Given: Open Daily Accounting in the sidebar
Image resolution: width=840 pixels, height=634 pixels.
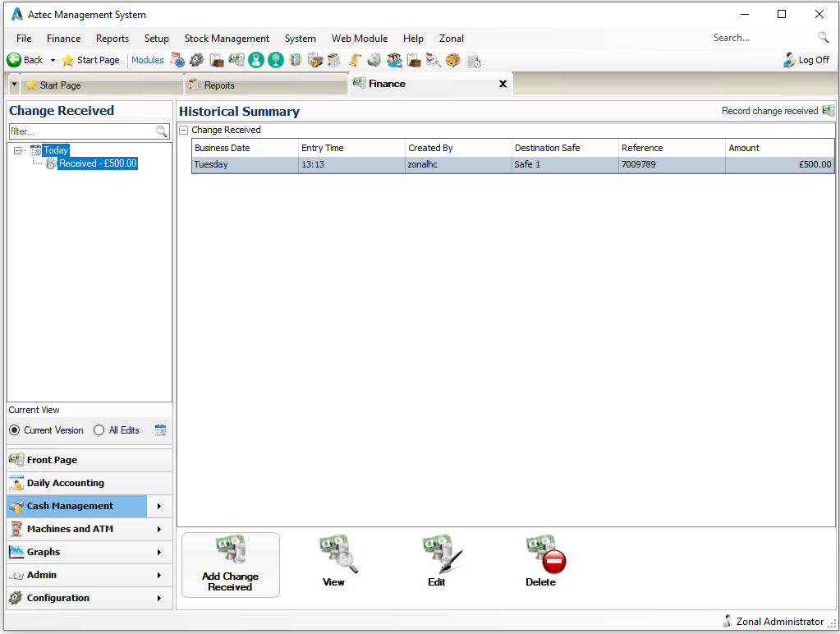Looking at the screenshot, I should [66, 483].
